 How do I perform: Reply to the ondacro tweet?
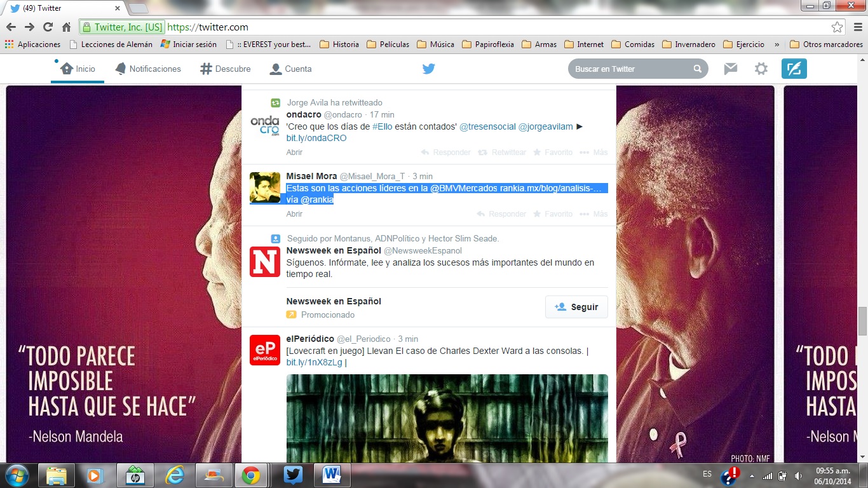446,152
